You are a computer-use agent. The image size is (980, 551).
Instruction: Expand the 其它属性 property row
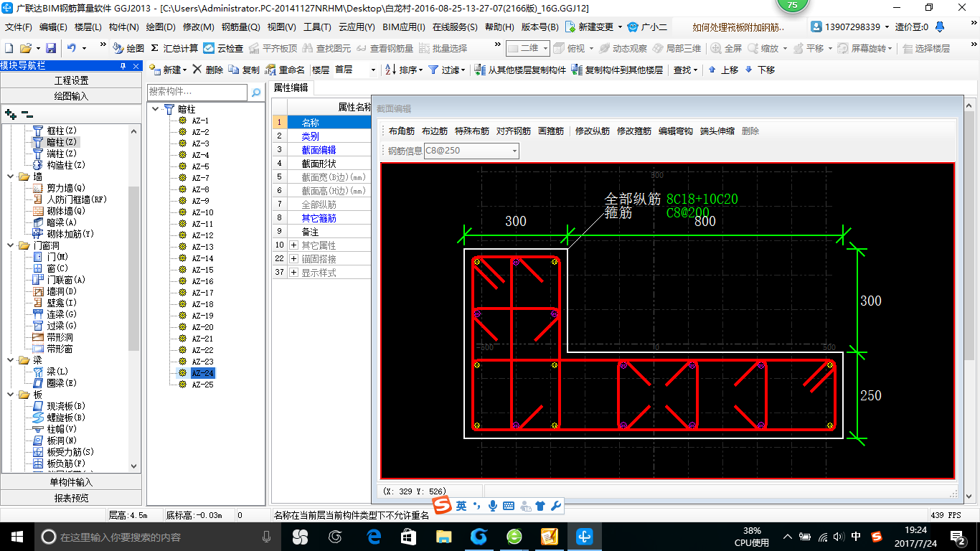[293, 245]
